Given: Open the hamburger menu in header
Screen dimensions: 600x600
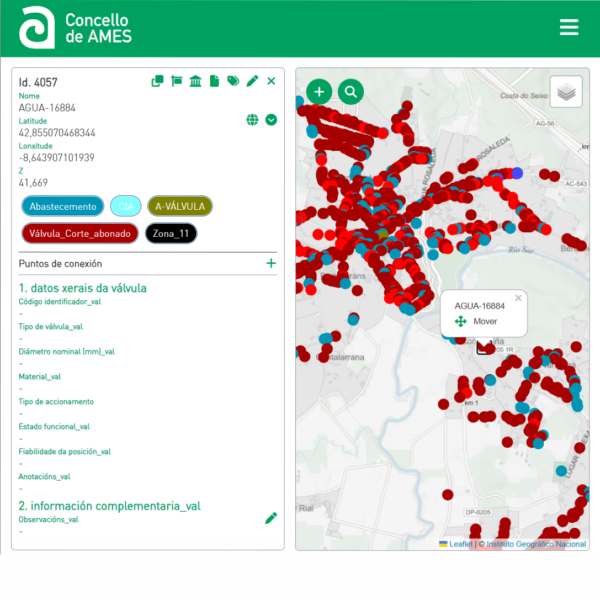Looking at the screenshot, I should tap(569, 27).
